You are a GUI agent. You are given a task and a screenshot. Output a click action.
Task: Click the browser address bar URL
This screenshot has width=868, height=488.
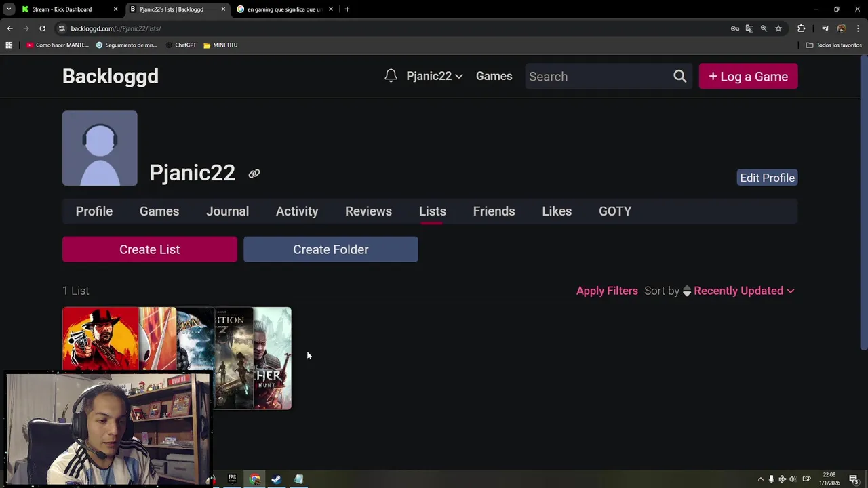116,28
